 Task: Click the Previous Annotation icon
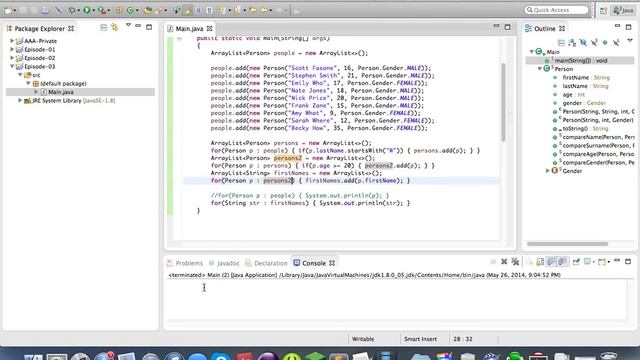237,10
